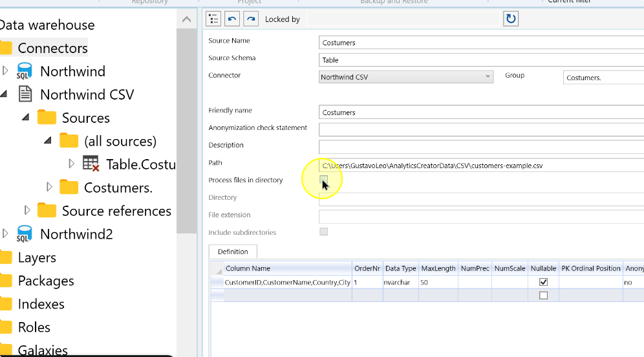Collapse the (all sources) node

48,140
